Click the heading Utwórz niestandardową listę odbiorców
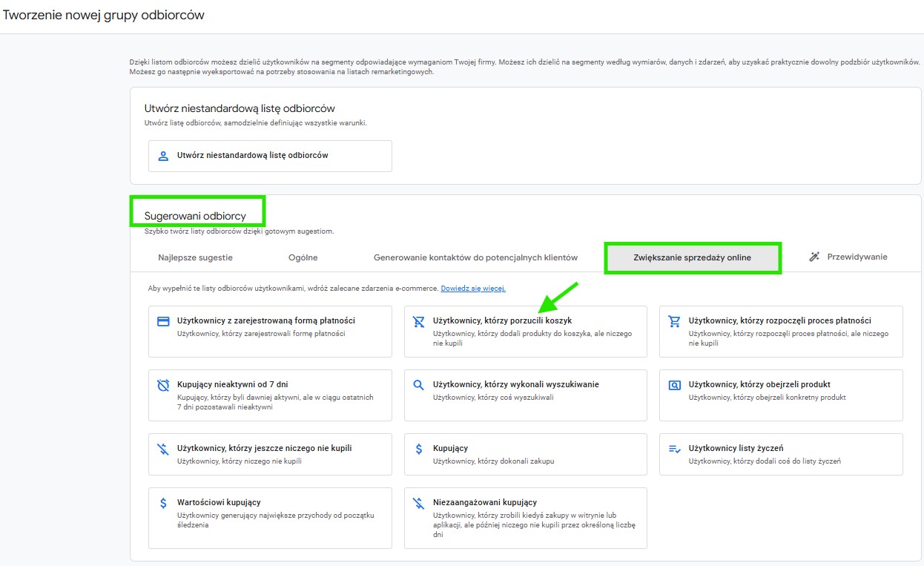This screenshot has width=924, height=566. pyautogui.click(x=240, y=108)
